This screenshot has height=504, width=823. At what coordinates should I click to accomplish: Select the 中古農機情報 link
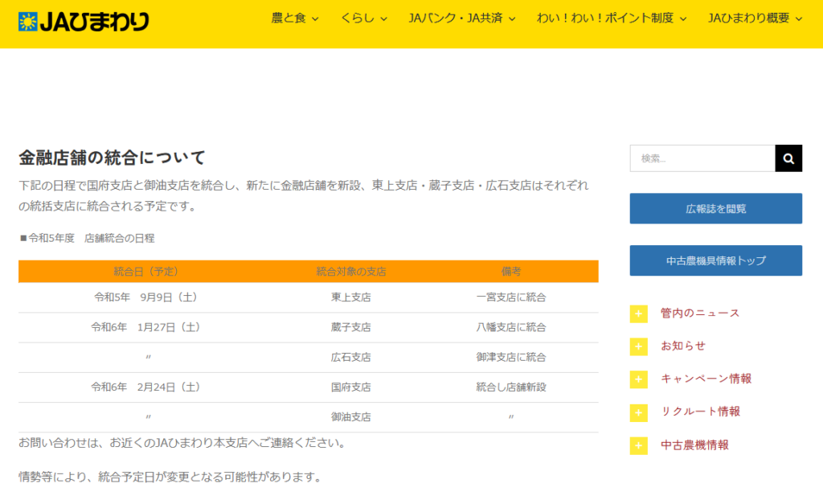pos(694,445)
